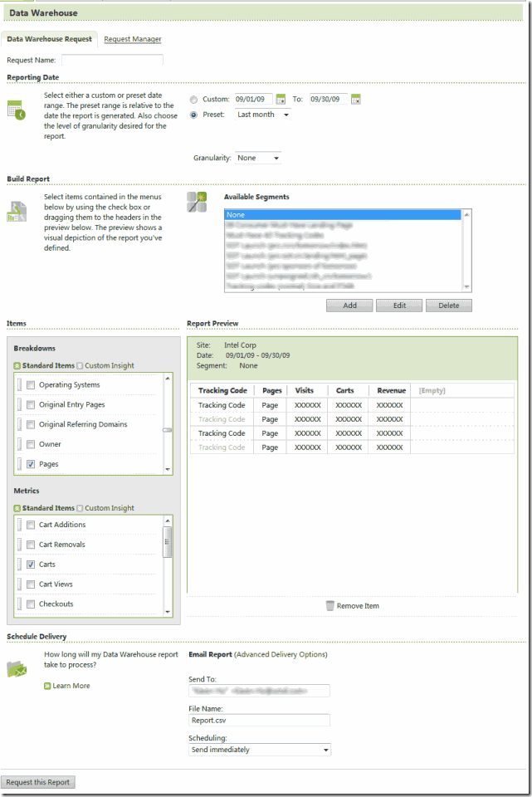Click the trash icon beside Remove Item

[x=329, y=606]
